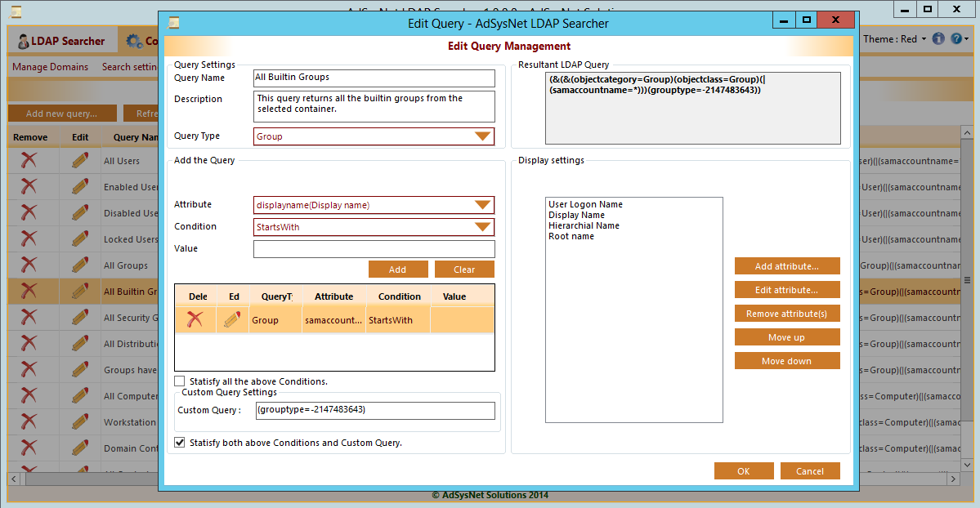980x508 pixels.
Task: Remove the All Groups query
Action: pyautogui.click(x=29, y=265)
